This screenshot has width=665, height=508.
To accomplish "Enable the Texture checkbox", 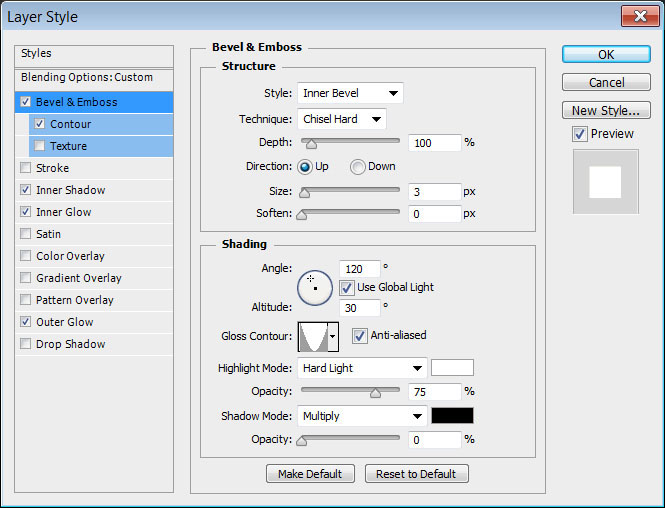I will (x=40, y=146).
